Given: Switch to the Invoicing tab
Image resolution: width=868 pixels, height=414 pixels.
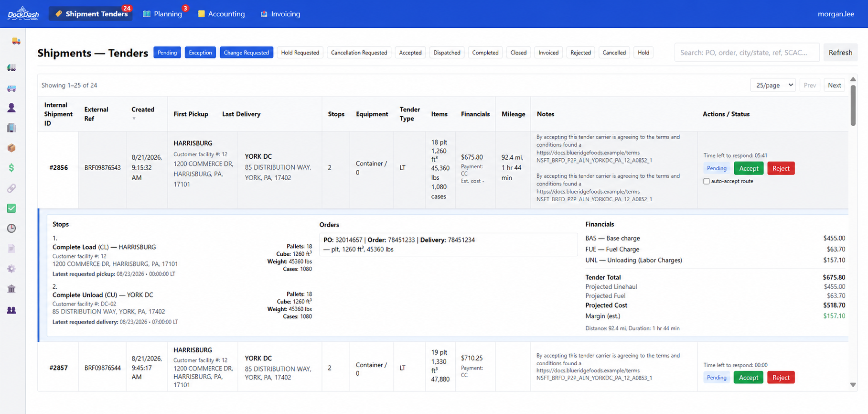Looking at the screenshot, I should (x=280, y=14).
